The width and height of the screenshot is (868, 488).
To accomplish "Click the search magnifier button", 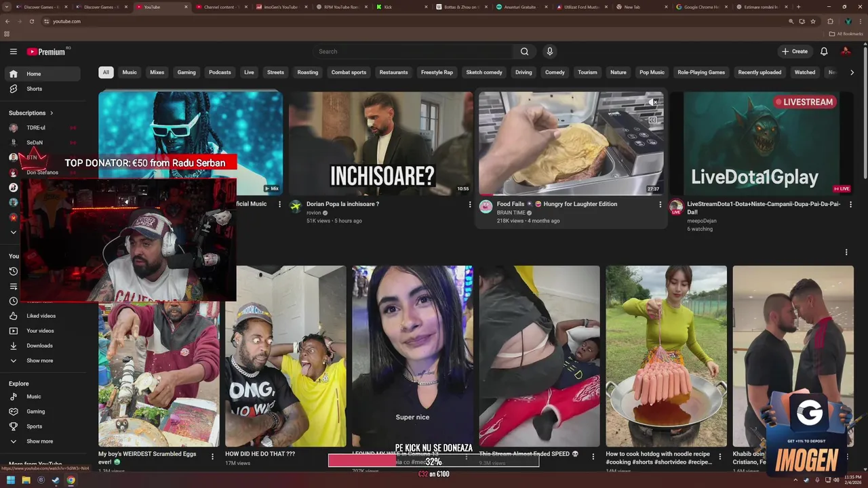I will [524, 52].
